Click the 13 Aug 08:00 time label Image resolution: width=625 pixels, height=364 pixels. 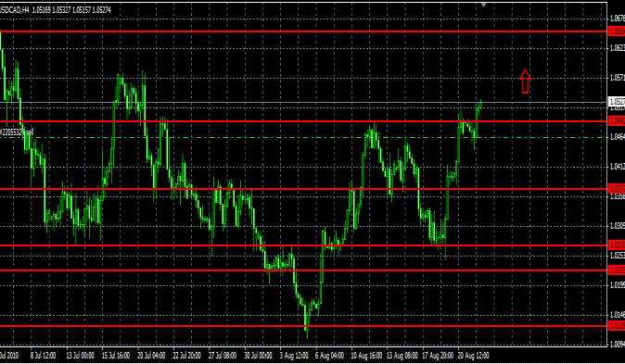402,356
